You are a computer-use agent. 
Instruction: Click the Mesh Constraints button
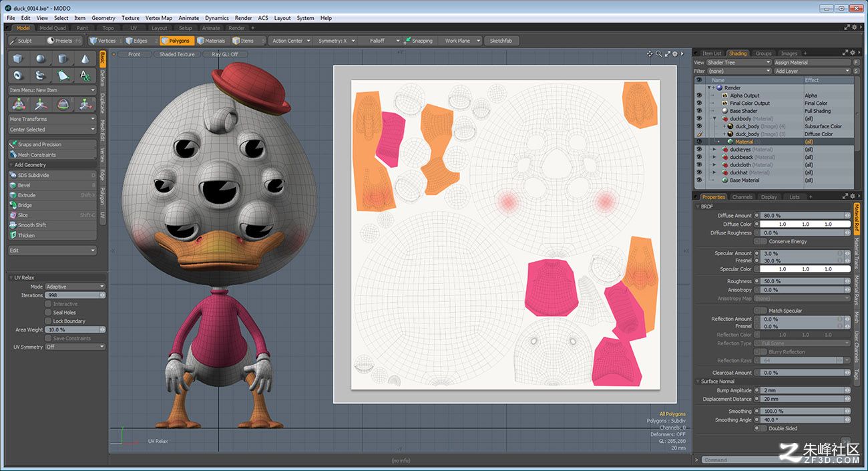[x=52, y=154]
